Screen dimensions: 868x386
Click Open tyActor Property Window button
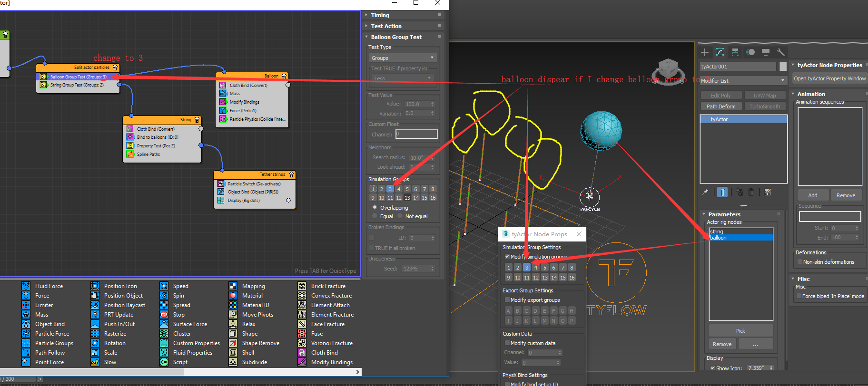[829, 79]
